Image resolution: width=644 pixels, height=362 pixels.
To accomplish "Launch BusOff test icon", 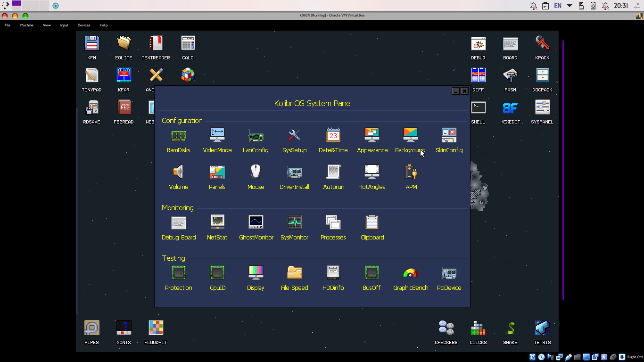I will [x=372, y=273].
